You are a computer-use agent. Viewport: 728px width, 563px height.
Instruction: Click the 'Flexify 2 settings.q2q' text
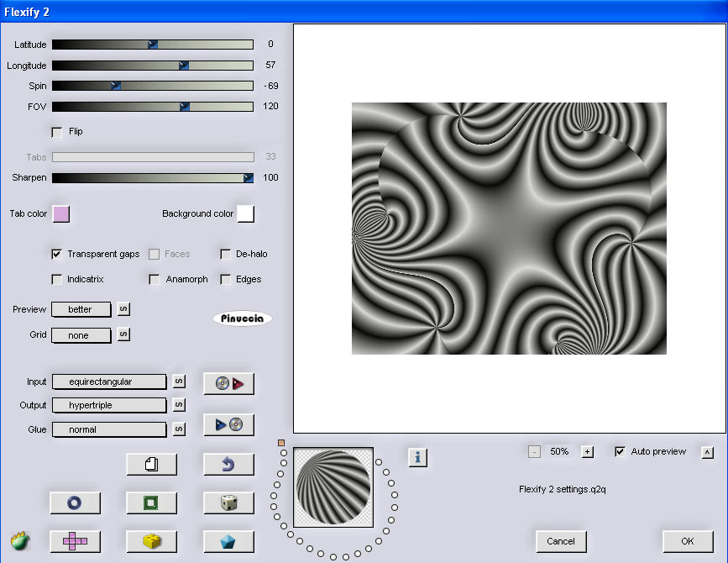coord(563,489)
